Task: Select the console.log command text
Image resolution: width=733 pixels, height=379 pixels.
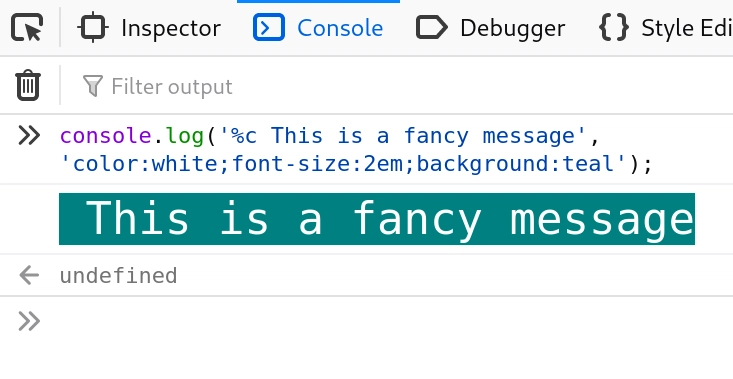Action: [x=356, y=150]
